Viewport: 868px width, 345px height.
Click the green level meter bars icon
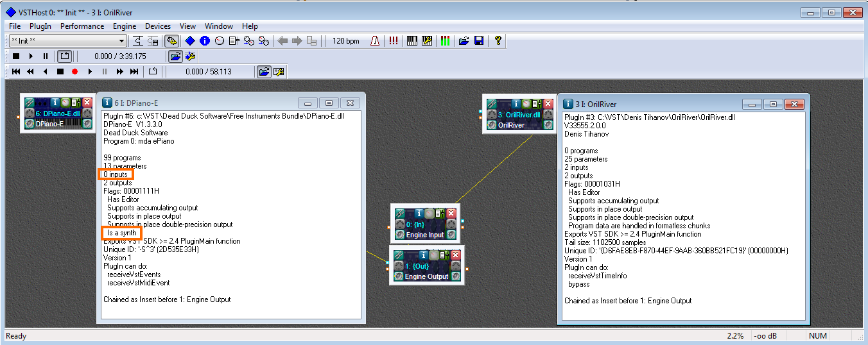(445, 41)
